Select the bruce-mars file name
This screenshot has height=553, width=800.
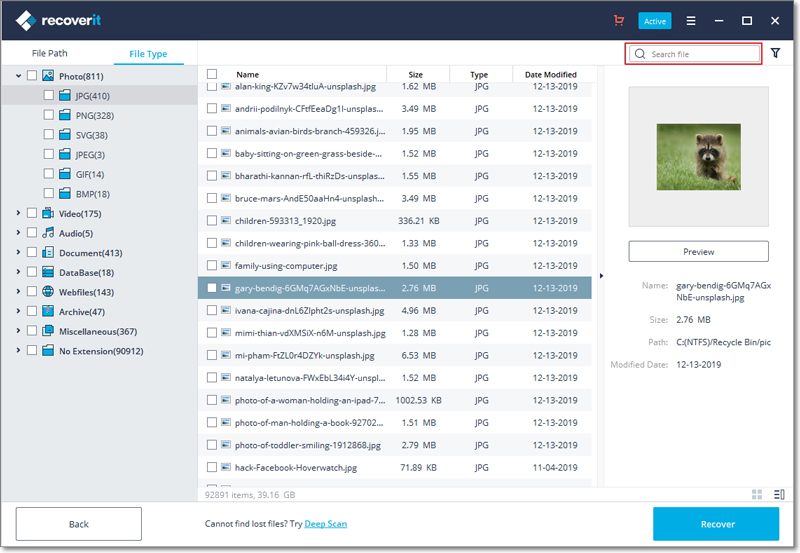click(x=309, y=198)
